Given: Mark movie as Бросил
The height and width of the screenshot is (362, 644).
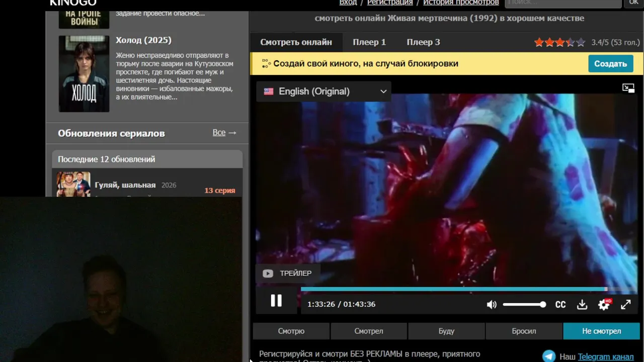Looking at the screenshot, I should point(524,331).
